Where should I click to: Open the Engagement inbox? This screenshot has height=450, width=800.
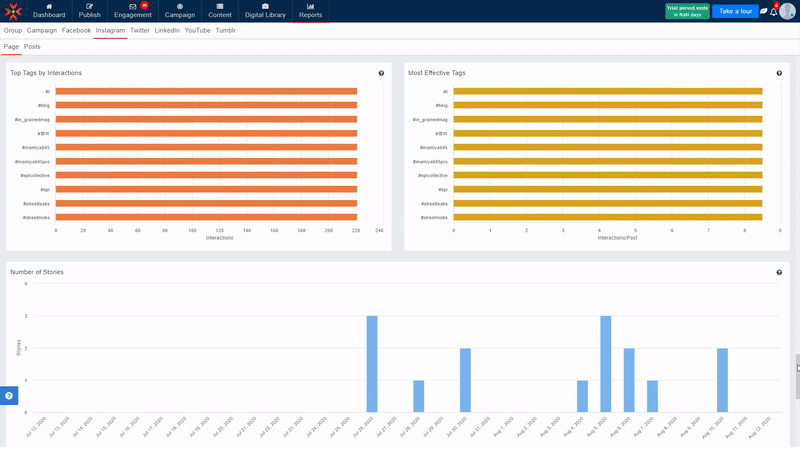tap(133, 11)
